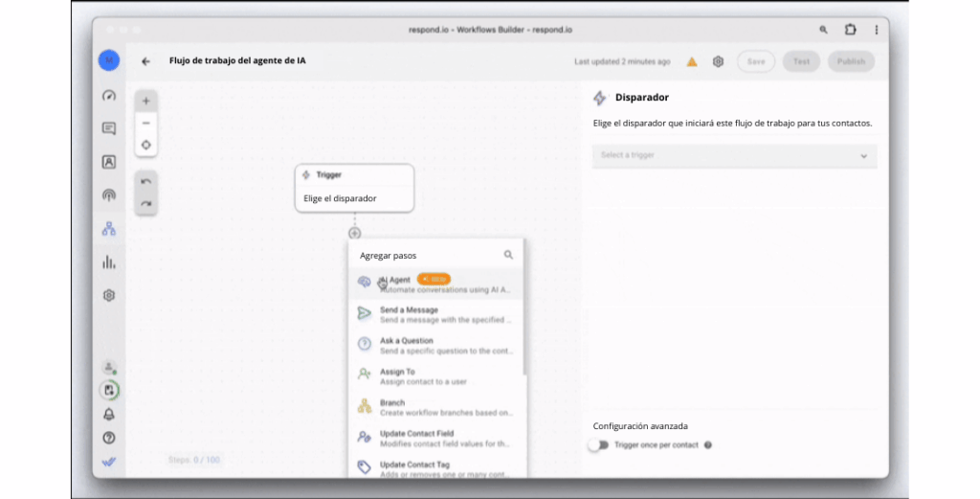Viewport: 980px width, 499px height.
Task: Pick the Branch step option
Action: (x=435, y=407)
